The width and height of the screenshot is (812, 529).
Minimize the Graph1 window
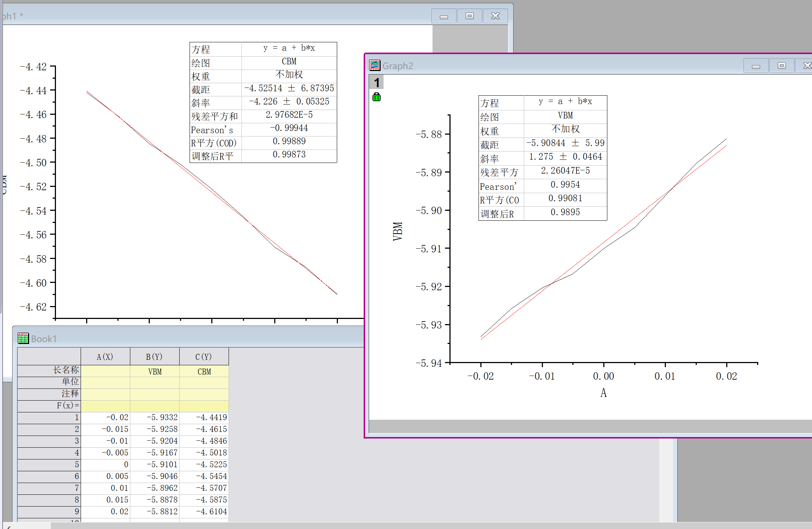444,16
